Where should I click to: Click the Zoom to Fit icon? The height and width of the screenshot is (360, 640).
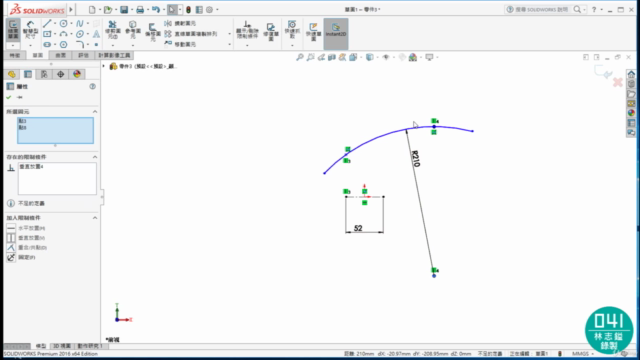pyautogui.click(x=300, y=58)
